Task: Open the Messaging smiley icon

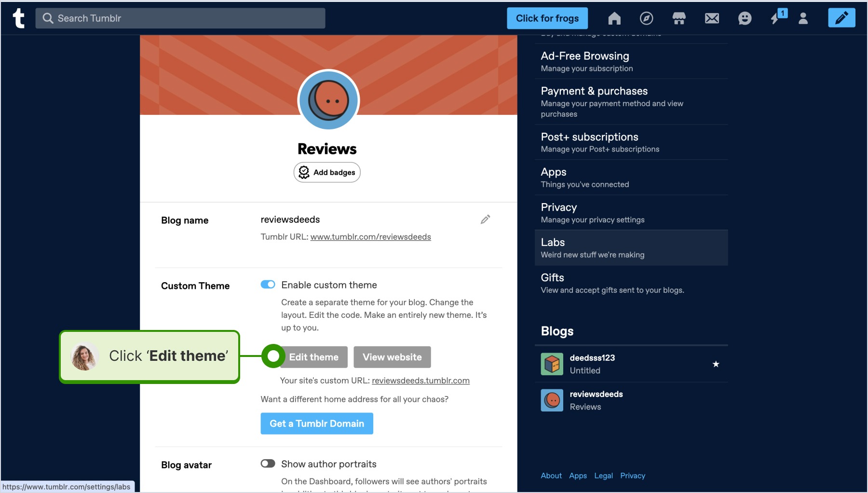Action: click(x=745, y=18)
